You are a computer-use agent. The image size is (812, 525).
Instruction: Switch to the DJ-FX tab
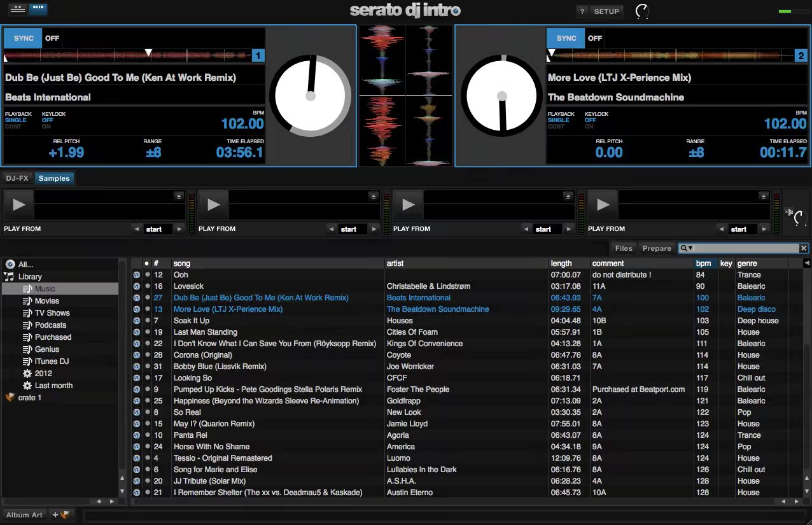[x=17, y=178]
